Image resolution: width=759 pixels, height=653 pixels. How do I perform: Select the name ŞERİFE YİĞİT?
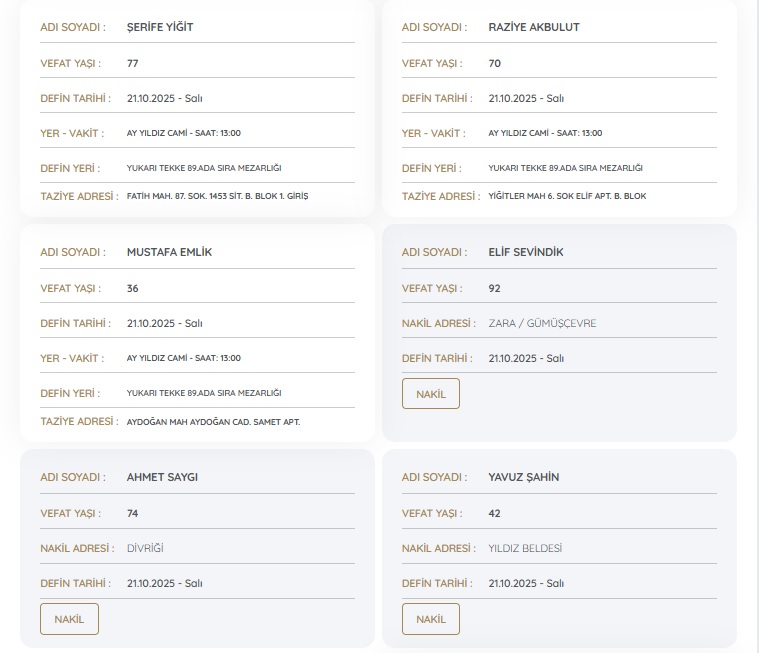[160, 27]
